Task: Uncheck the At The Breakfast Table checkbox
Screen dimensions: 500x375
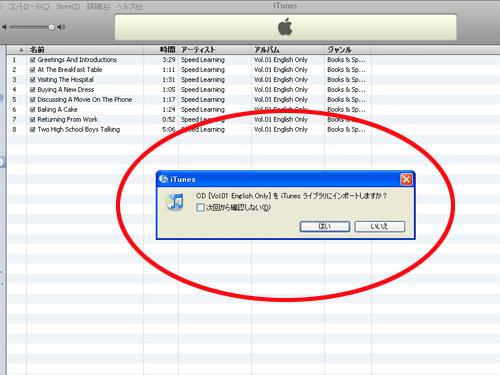Action: [33, 70]
